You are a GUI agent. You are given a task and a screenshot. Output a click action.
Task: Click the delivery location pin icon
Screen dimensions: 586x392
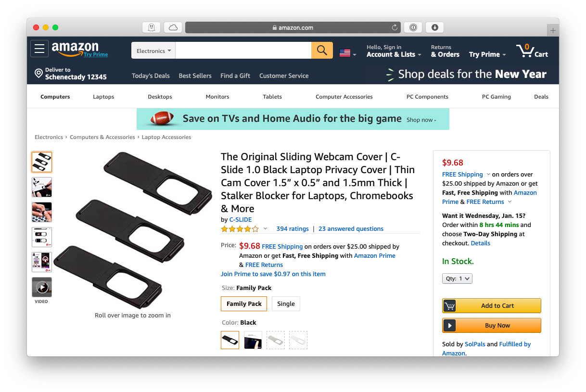[38, 73]
